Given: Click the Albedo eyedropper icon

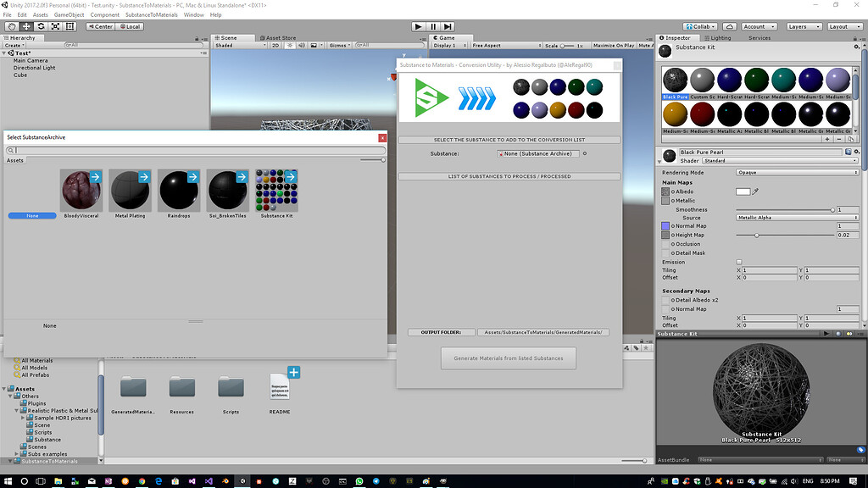Looking at the screenshot, I should click(x=754, y=191).
